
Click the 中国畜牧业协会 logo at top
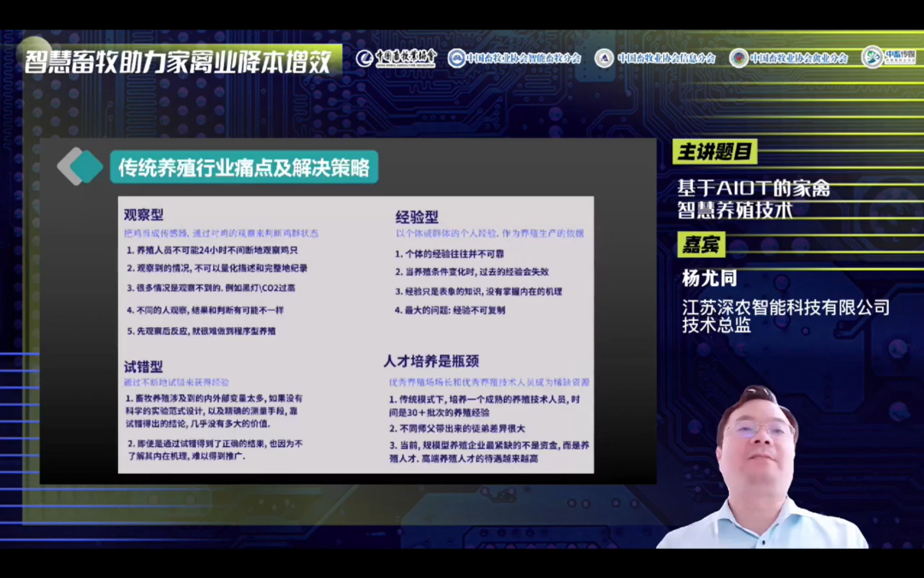(396, 58)
